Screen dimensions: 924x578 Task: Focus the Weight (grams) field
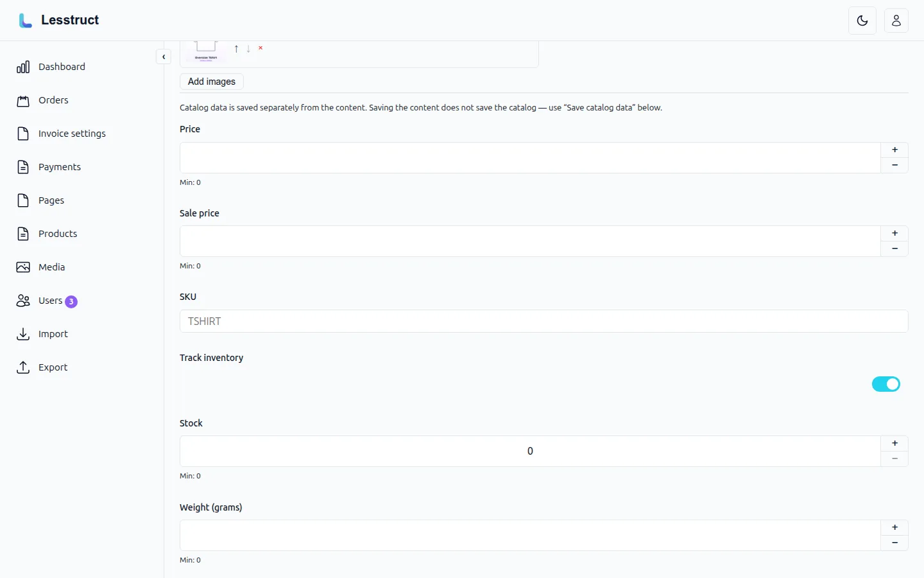(530, 536)
